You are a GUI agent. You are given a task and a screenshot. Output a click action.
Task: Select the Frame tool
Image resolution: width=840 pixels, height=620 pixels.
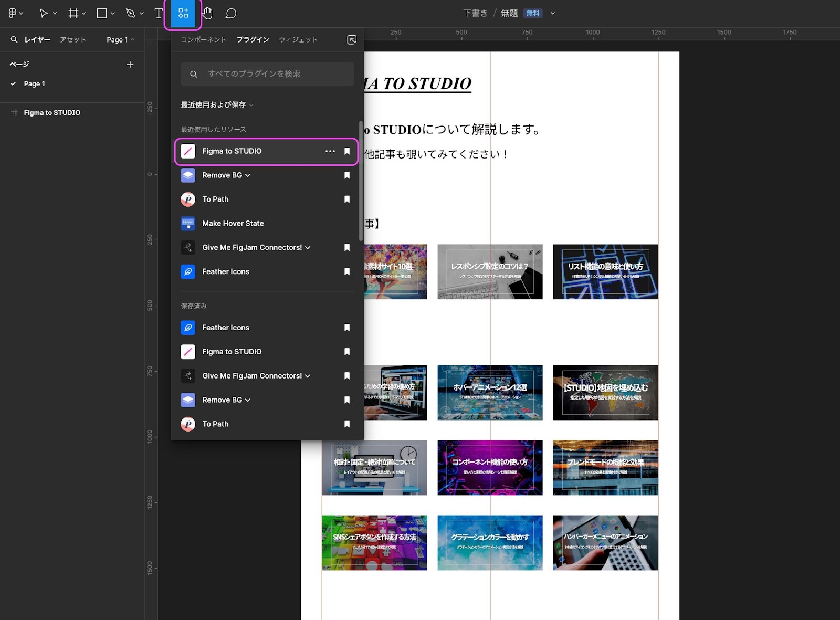73,13
